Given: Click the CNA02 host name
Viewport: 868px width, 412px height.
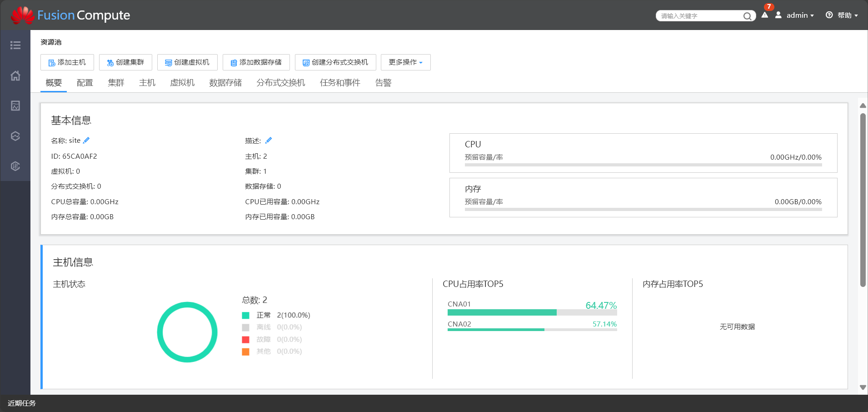Looking at the screenshot, I should click(459, 324).
